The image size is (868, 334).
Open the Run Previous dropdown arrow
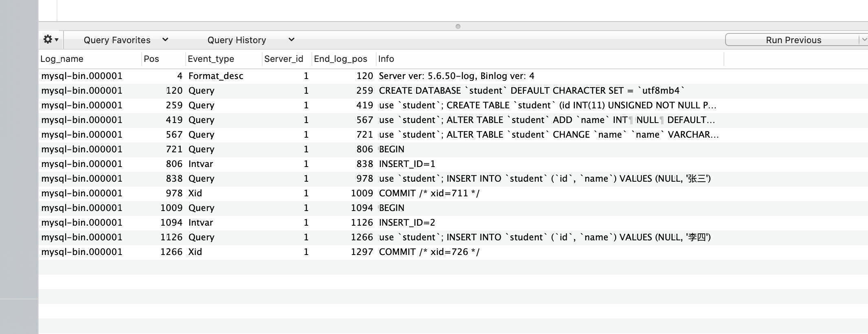coord(864,40)
